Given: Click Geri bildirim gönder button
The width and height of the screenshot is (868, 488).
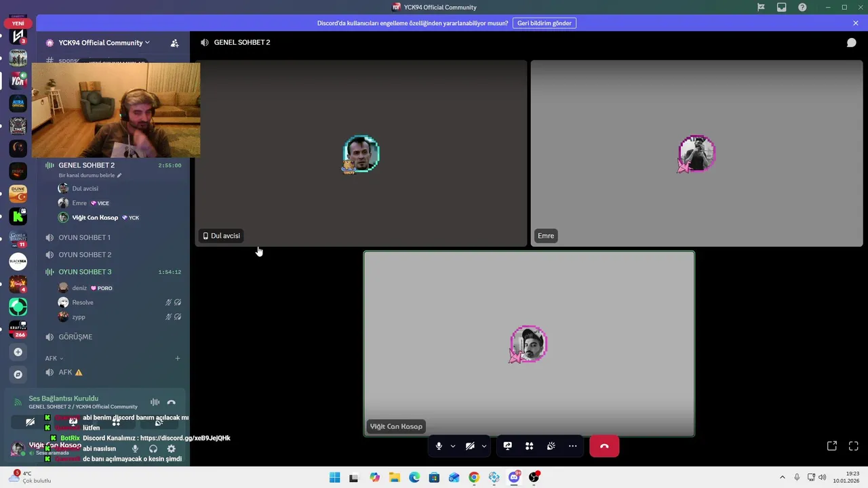Looking at the screenshot, I should click(x=545, y=23).
